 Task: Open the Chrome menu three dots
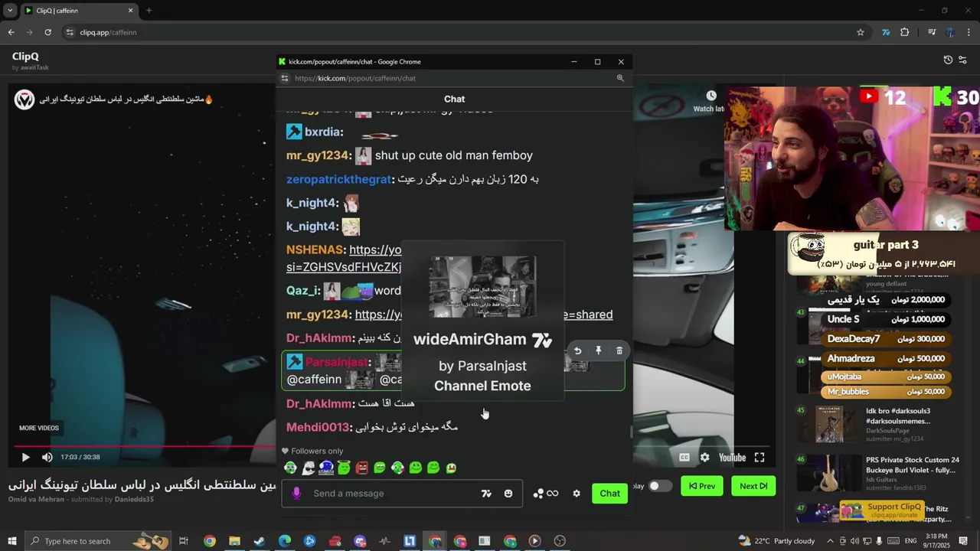point(969,32)
